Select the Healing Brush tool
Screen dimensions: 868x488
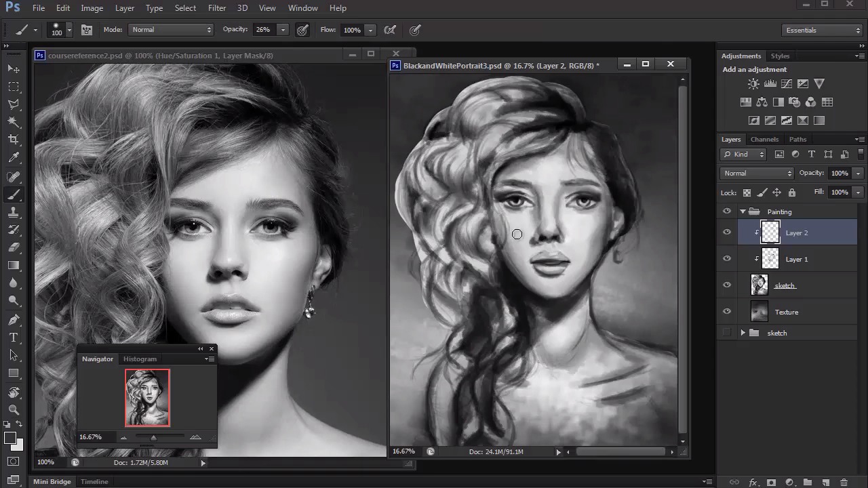[14, 177]
